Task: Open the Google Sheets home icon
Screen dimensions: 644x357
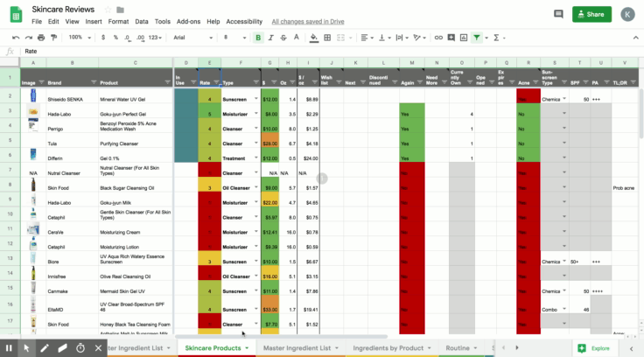Action: [x=16, y=14]
